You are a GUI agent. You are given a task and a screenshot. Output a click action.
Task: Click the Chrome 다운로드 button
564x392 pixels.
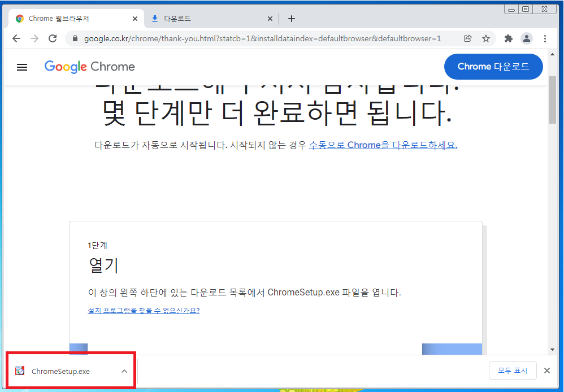pos(493,67)
